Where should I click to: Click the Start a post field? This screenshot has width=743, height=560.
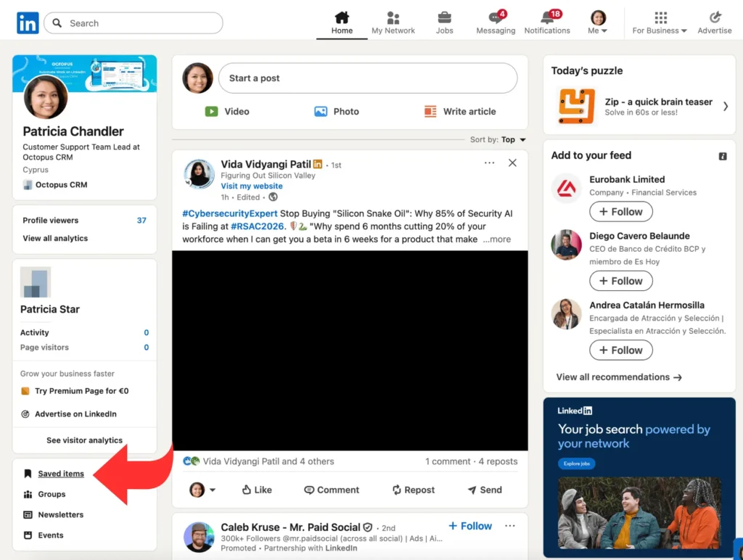tap(368, 78)
